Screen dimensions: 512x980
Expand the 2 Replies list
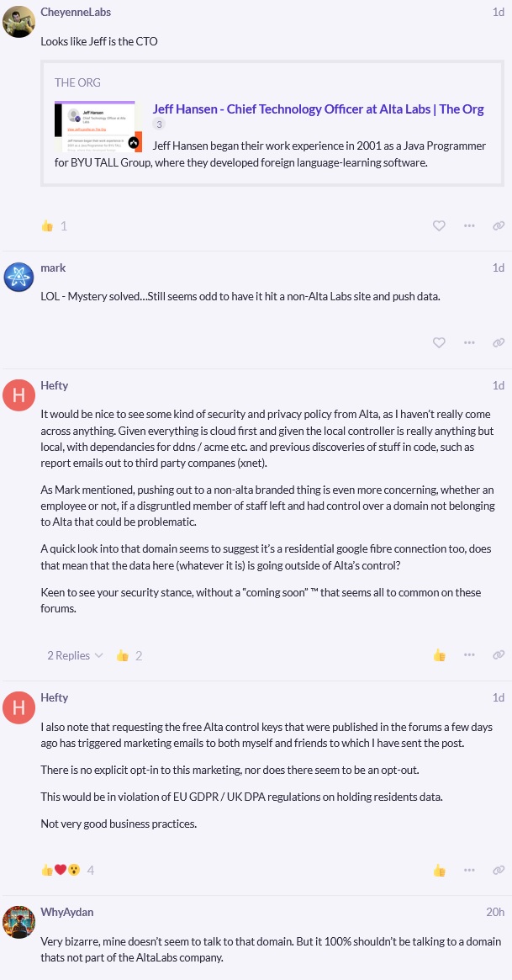pyautogui.click(x=75, y=655)
